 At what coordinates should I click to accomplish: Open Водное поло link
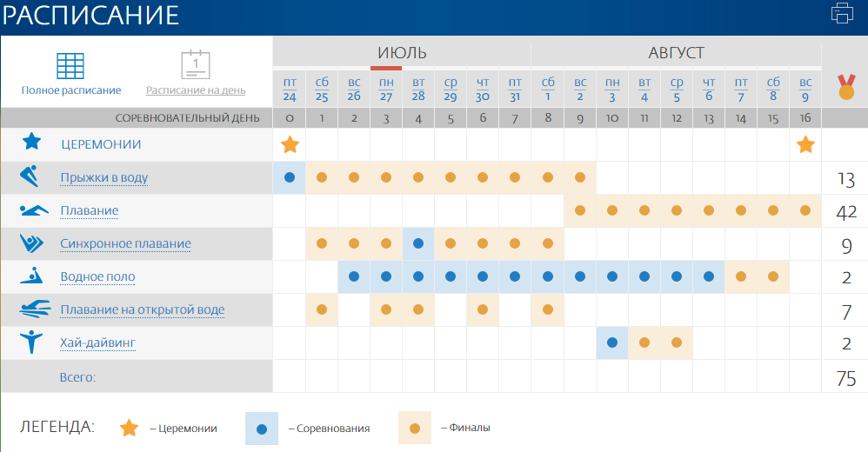pos(97,276)
